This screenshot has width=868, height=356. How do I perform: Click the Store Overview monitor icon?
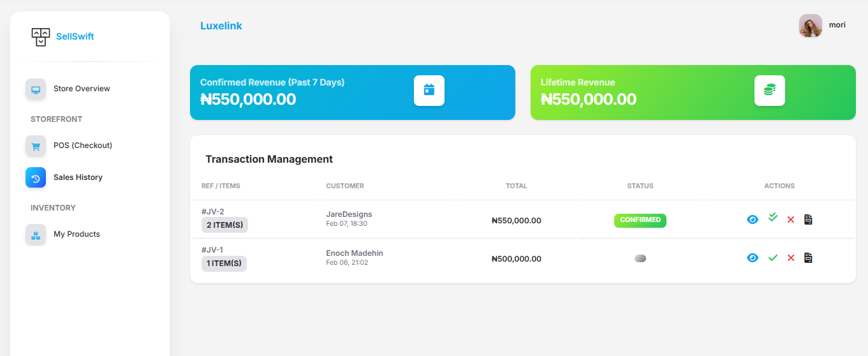click(x=36, y=89)
